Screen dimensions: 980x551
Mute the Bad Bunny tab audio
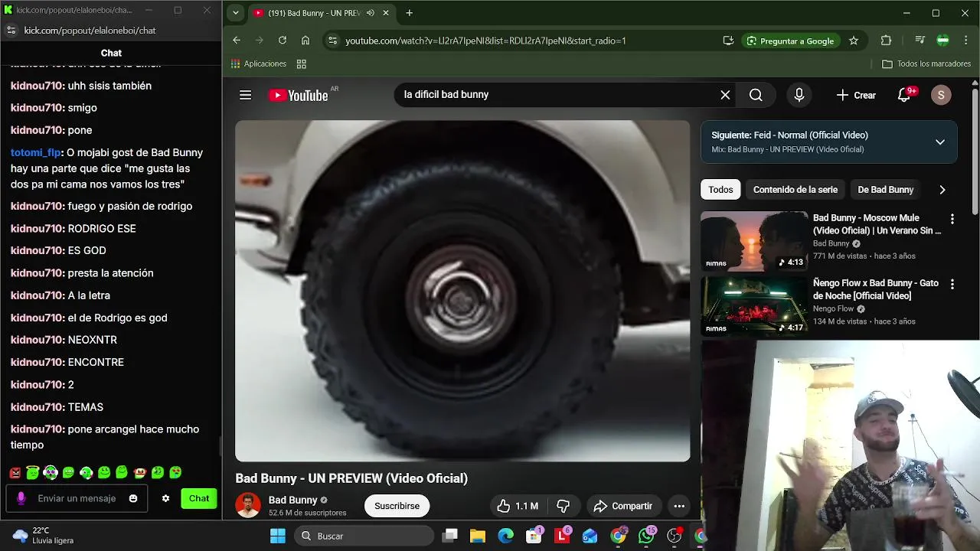pyautogui.click(x=371, y=13)
